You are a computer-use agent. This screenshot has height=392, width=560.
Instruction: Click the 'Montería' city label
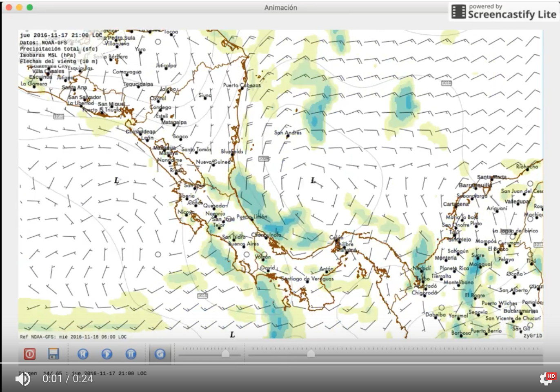[446, 258]
